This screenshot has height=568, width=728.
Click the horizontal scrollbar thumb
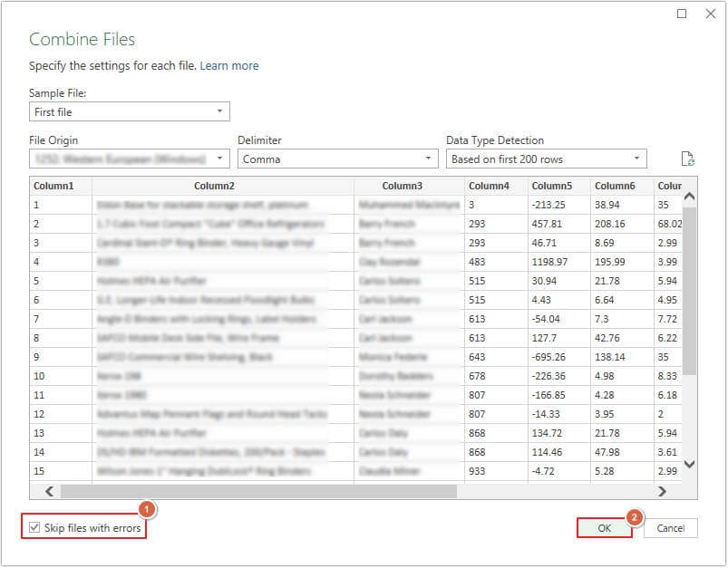point(258,491)
